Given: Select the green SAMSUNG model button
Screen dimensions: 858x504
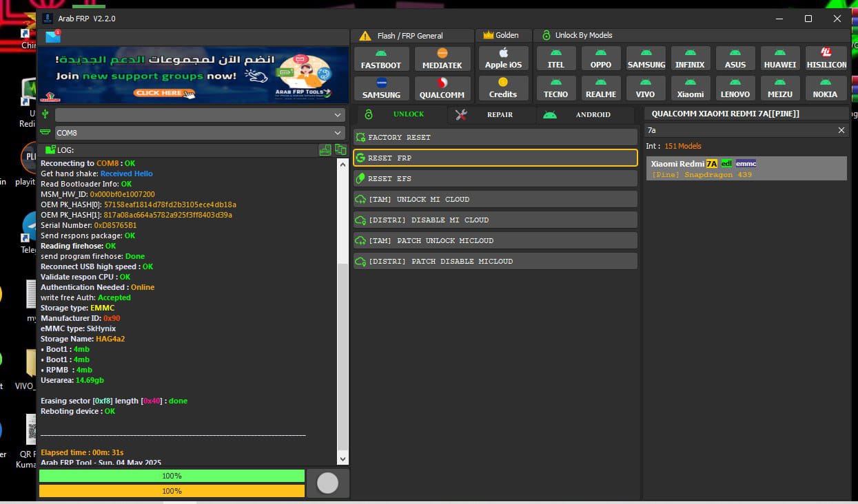Looking at the screenshot, I should [x=646, y=59].
